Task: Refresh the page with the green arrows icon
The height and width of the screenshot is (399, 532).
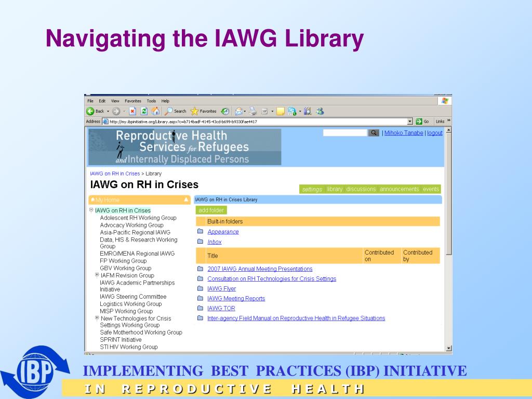Action: click(144, 111)
